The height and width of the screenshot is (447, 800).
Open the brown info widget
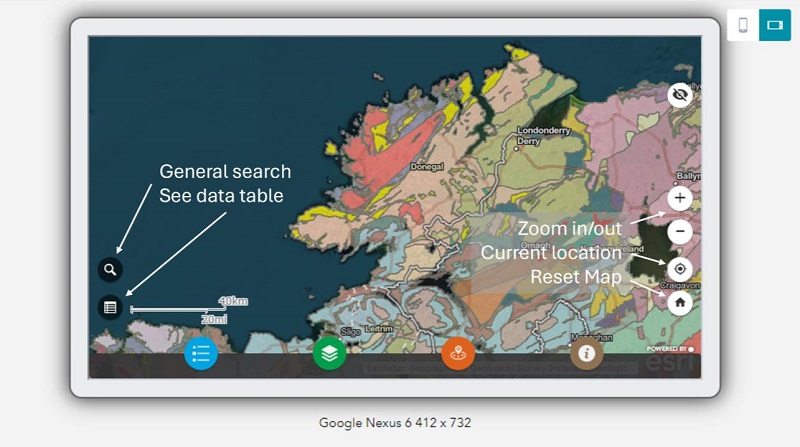[x=586, y=353]
